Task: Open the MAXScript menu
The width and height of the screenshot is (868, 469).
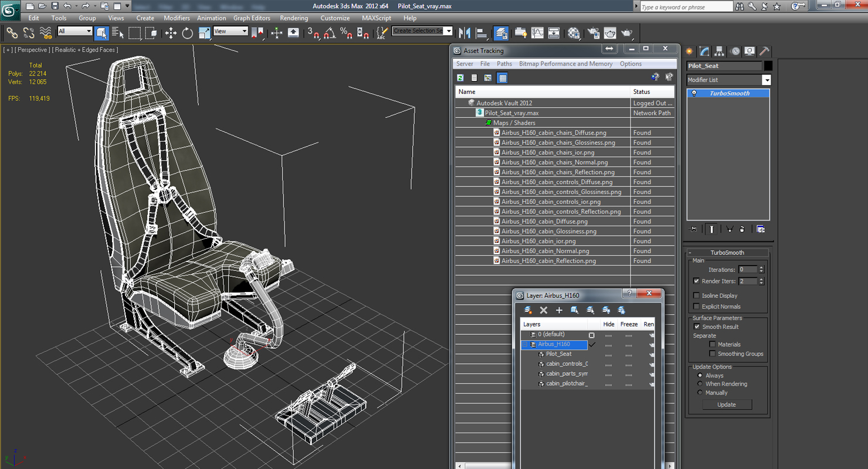Action: click(377, 18)
